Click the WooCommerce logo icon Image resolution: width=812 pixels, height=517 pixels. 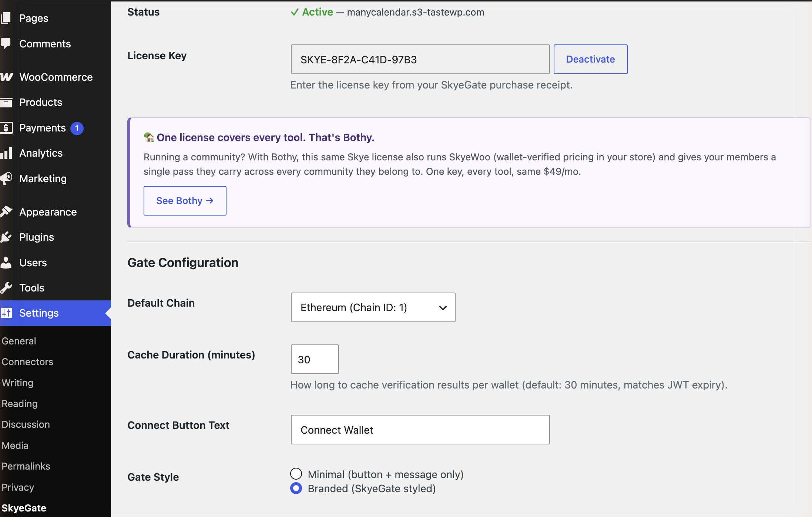(6, 77)
